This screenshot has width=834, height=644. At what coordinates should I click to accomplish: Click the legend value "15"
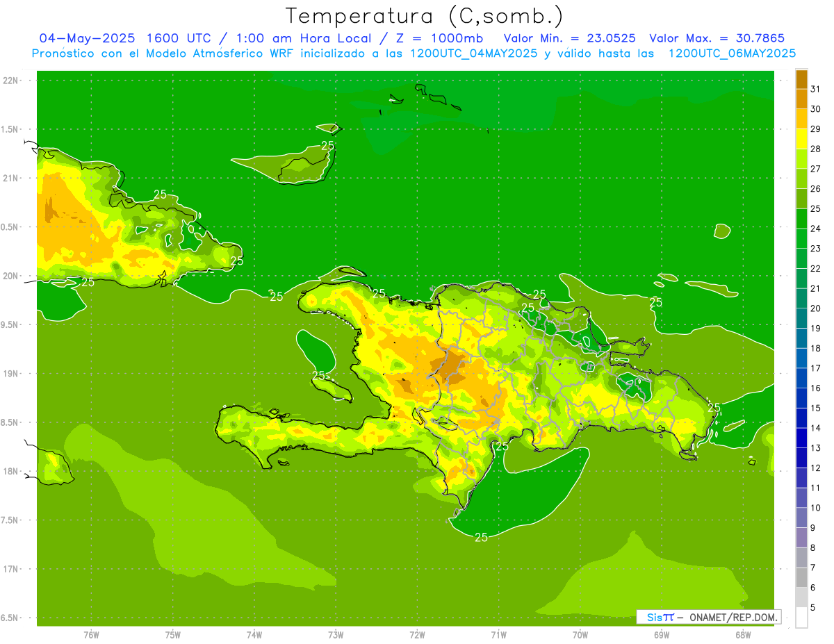click(x=816, y=408)
